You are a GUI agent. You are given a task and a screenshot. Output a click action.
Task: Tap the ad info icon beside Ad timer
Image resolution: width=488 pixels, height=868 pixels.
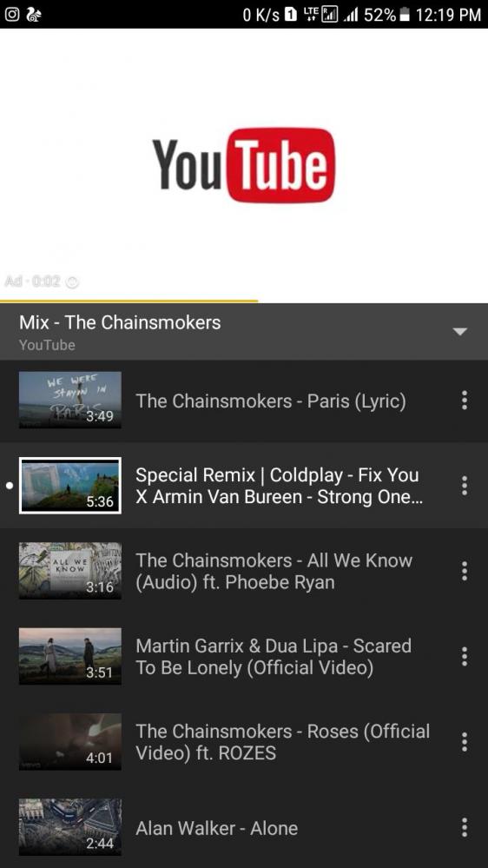point(72,282)
